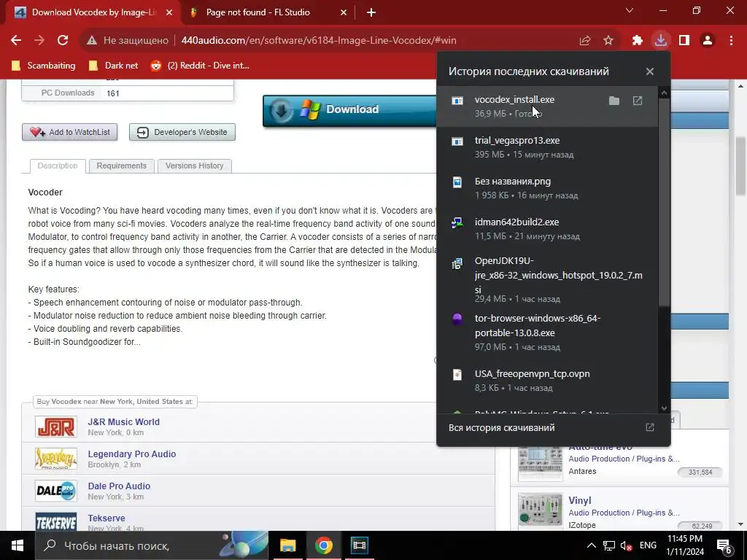Go back to the previous page
The width and height of the screenshot is (747, 560).
[x=16, y=41]
